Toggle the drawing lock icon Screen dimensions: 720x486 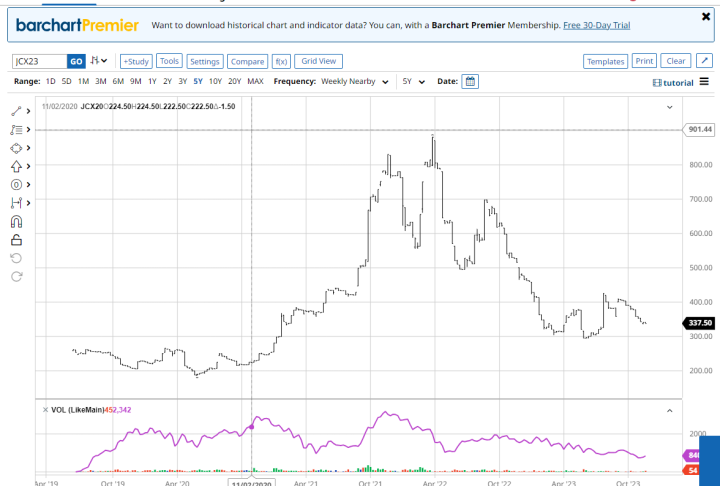pyautogui.click(x=16, y=240)
